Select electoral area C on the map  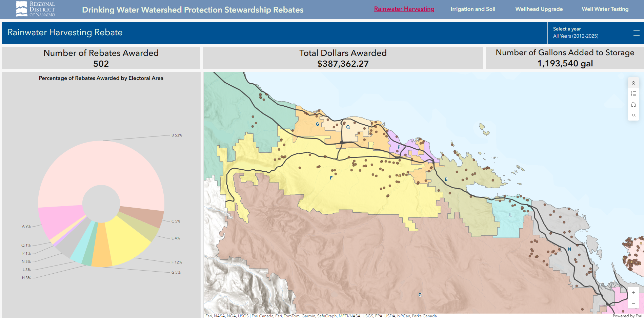tap(420, 295)
